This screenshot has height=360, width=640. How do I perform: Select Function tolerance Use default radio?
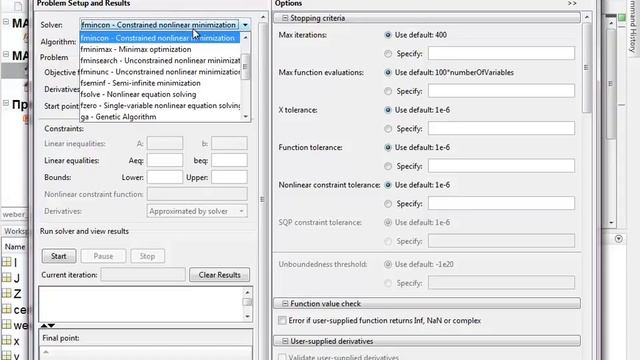pos(388,147)
